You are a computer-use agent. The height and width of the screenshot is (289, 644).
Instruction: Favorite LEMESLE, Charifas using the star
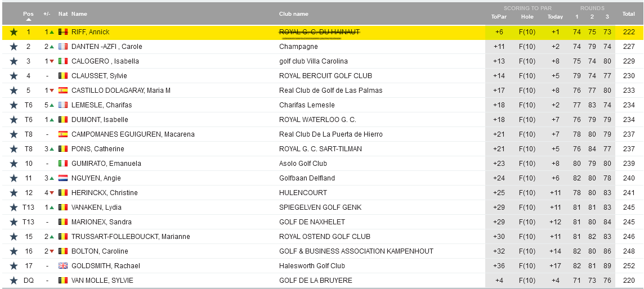14,105
